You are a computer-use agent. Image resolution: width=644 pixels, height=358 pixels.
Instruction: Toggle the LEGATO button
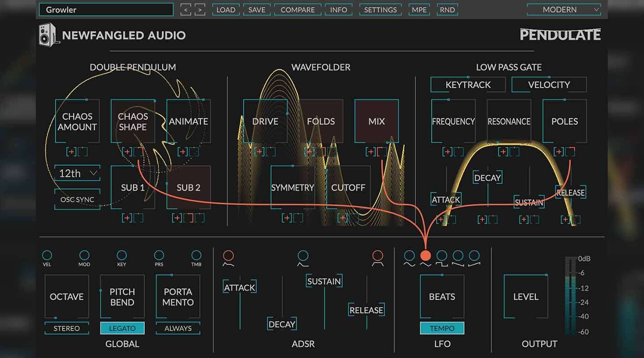tap(122, 328)
